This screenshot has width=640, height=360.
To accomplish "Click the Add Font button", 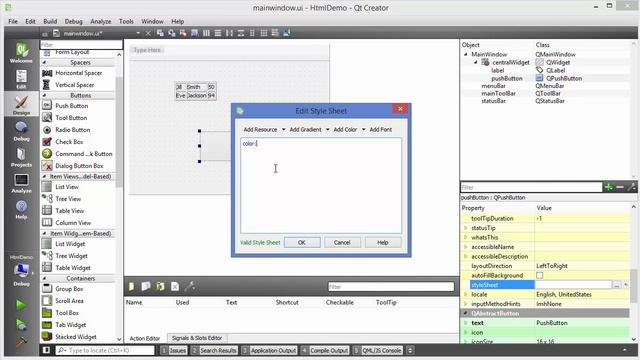I will (x=380, y=129).
